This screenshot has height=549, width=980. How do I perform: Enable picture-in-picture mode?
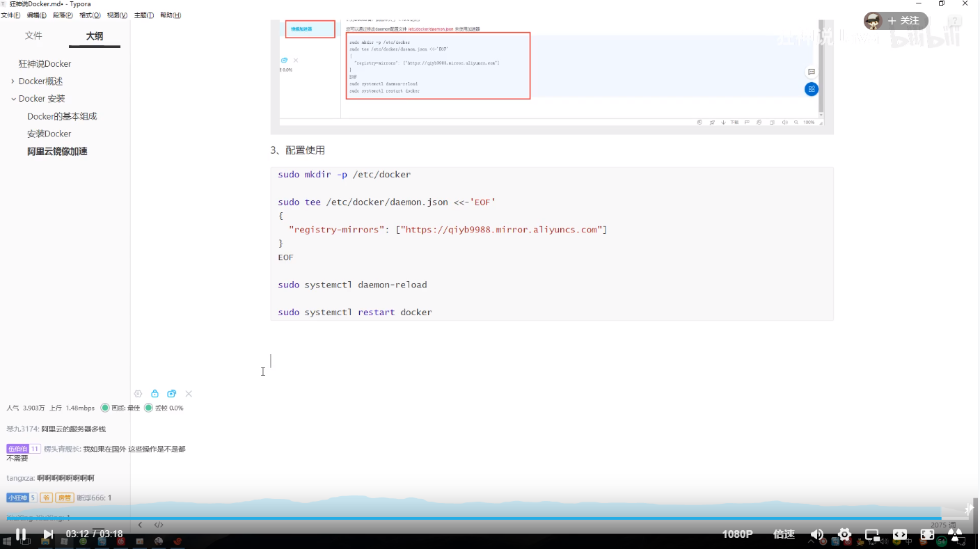[871, 534]
